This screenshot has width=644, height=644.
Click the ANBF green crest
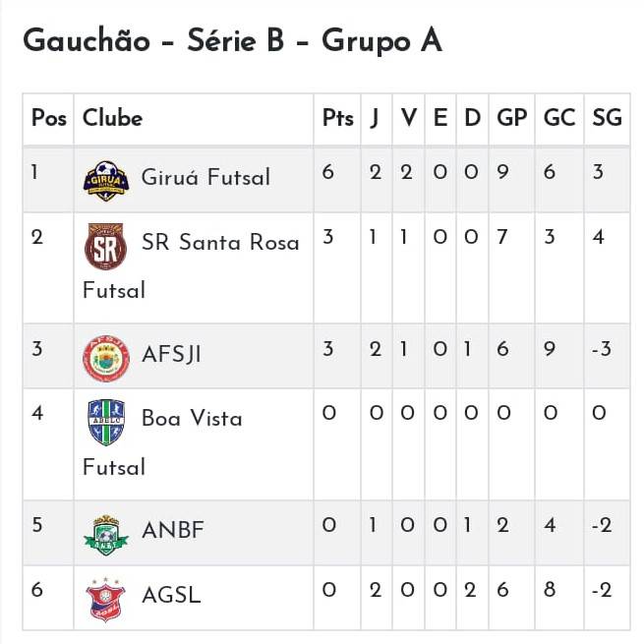[x=106, y=535]
